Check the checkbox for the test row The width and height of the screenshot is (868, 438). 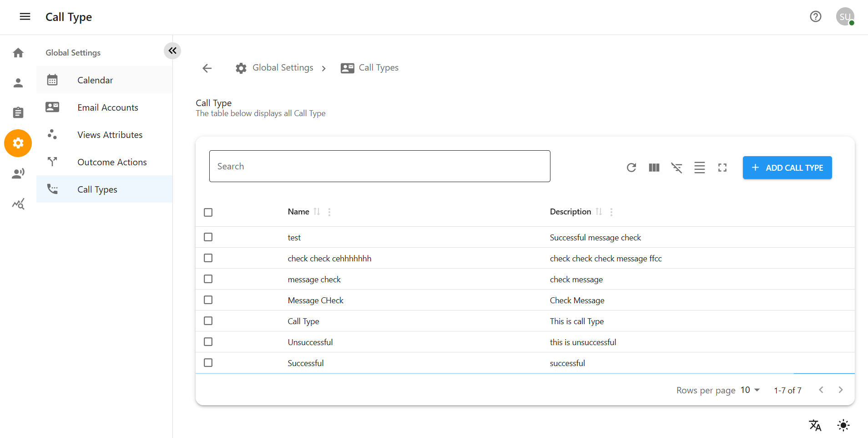(208, 237)
